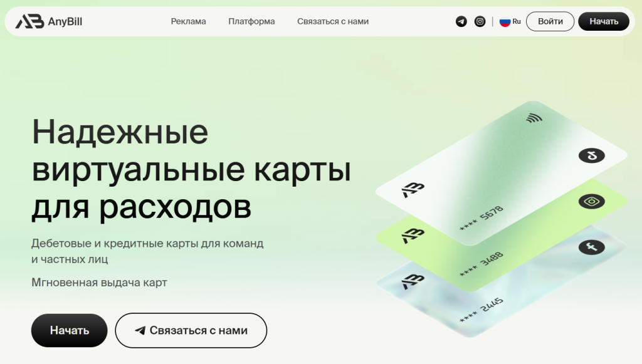Open the Реклама menu item
Viewport: 642px width, 364px height.
tap(188, 21)
